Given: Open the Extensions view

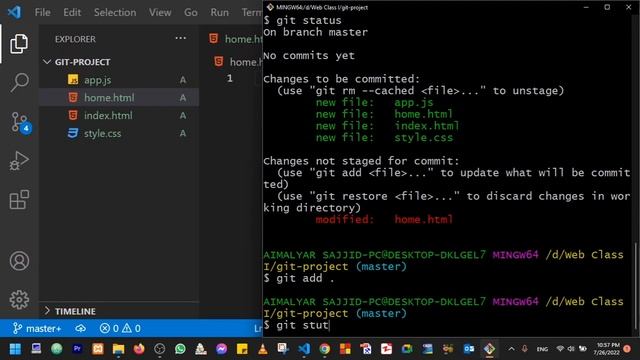Looking at the screenshot, I should point(19,200).
